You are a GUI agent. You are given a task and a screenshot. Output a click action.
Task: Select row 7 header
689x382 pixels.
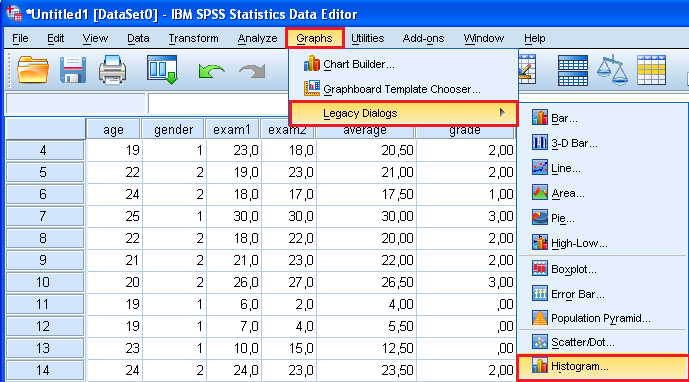click(x=45, y=216)
